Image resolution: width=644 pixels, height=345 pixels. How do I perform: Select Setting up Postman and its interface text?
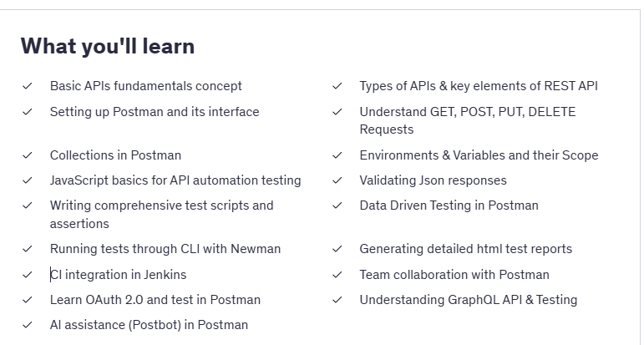[155, 112]
